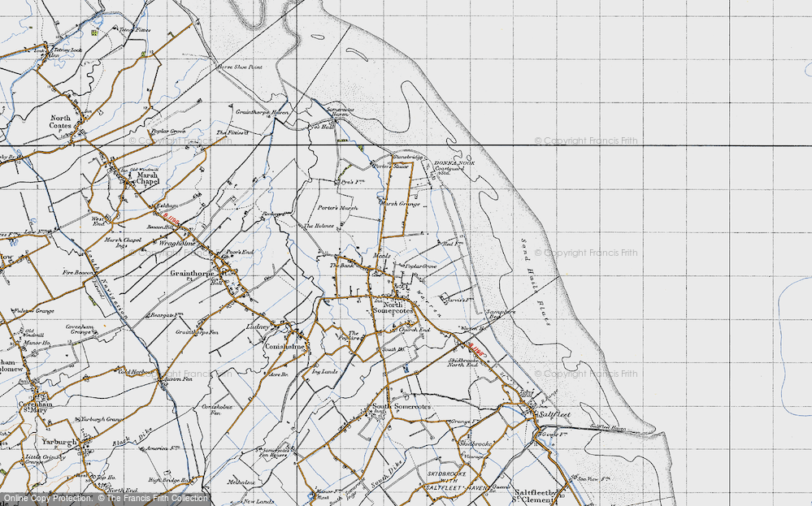Click the Donna Nook coastal label
Screen dimensions: 812x506
click(x=454, y=163)
